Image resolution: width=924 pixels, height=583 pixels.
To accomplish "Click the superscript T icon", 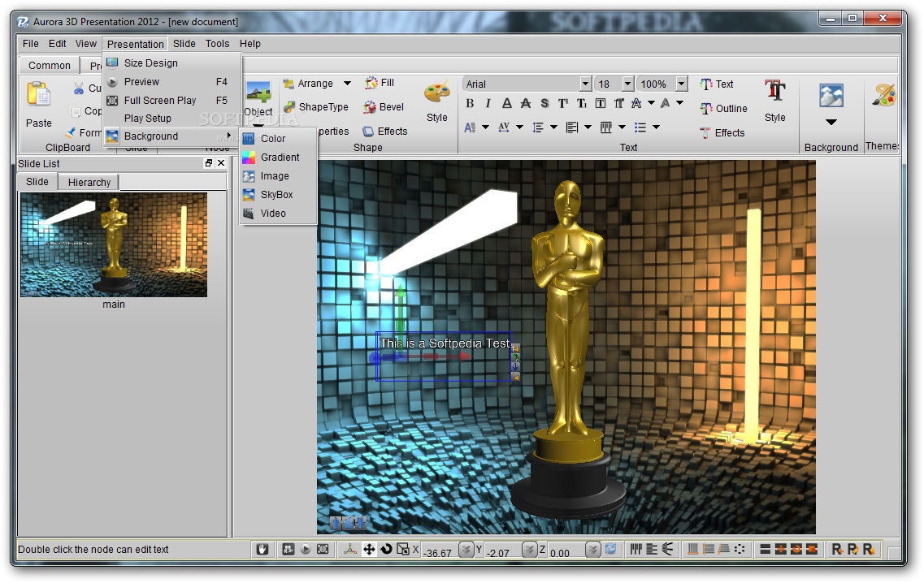I will (x=563, y=104).
